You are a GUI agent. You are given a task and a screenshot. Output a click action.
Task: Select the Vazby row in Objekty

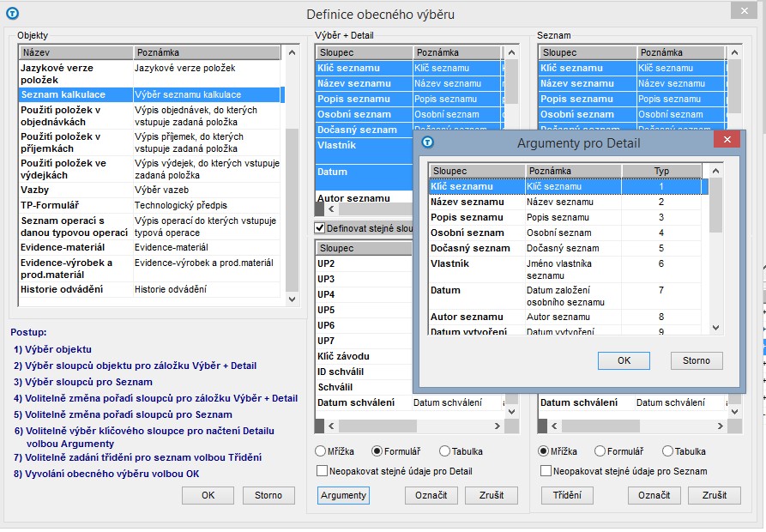pos(150,190)
